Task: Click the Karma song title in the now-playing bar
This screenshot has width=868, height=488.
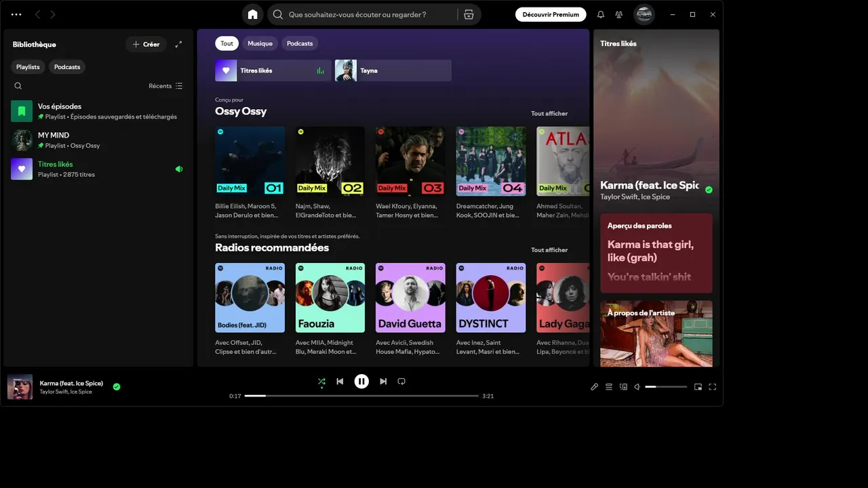Action: click(x=71, y=384)
